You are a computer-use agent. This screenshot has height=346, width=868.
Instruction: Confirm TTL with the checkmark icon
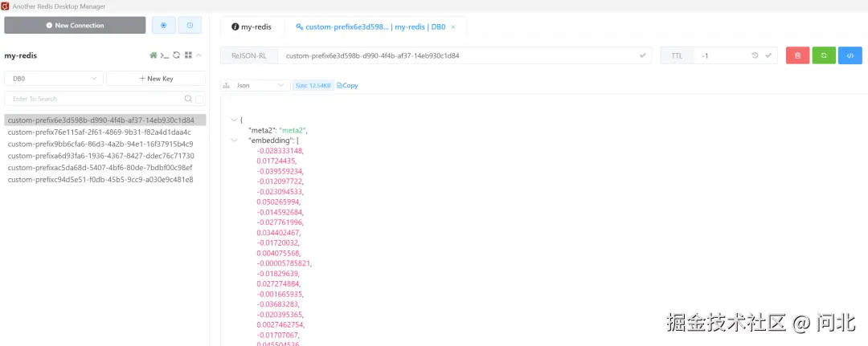tap(768, 55)
